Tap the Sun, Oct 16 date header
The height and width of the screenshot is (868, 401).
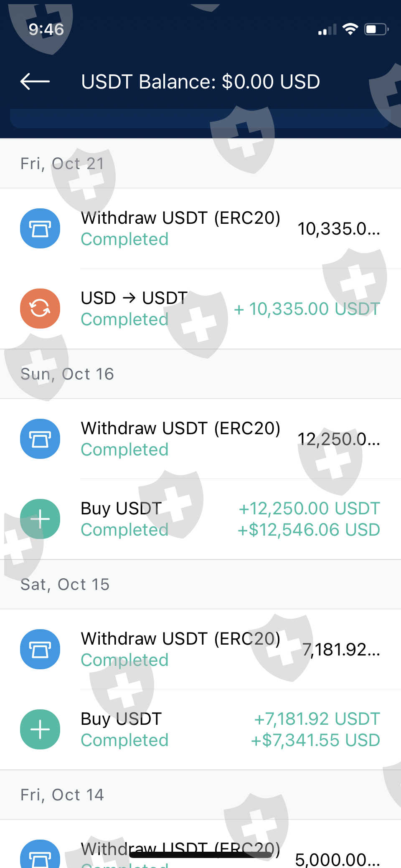(67, 374)
